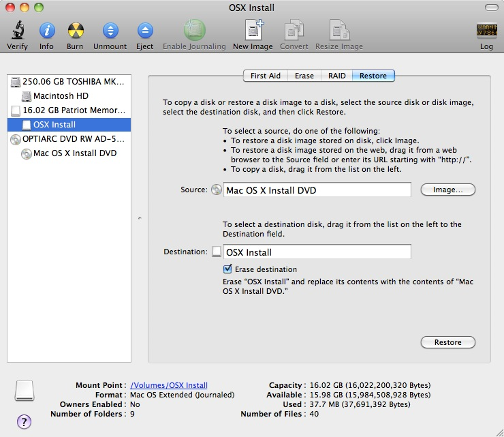Click the Verify microscope icon
Image resolution: width=504 pixels, height=437 pixels.
click(18, 30)
